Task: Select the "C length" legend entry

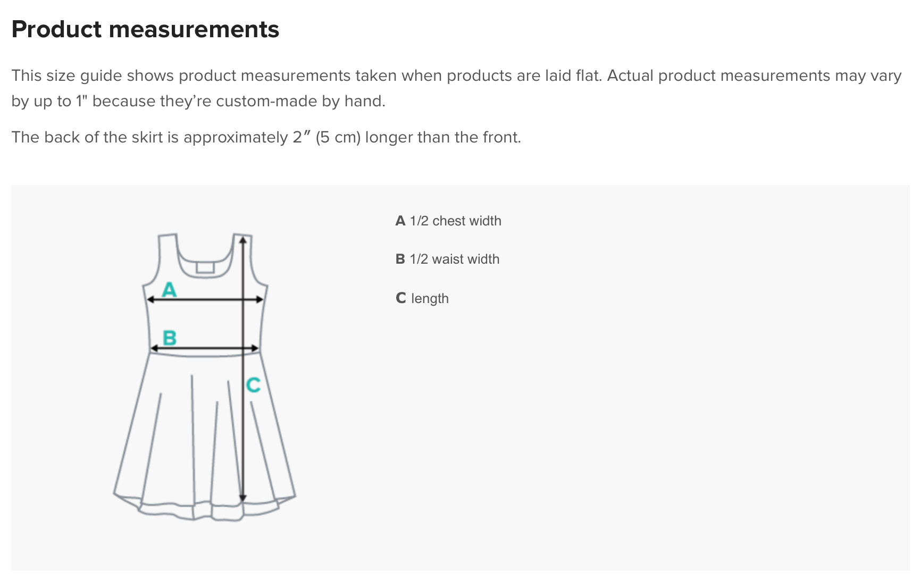Action: (x=422, y=298)
